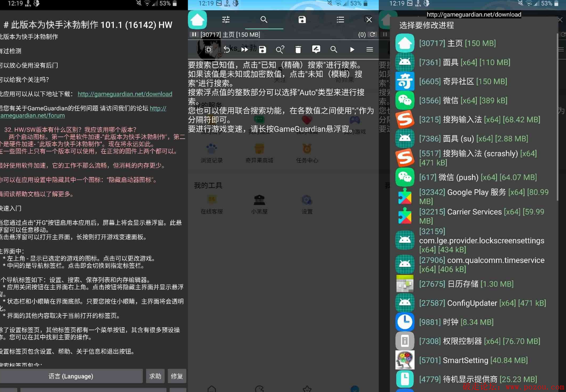Select the 权限控制器 permission controller icon

[x=405, y=341]
